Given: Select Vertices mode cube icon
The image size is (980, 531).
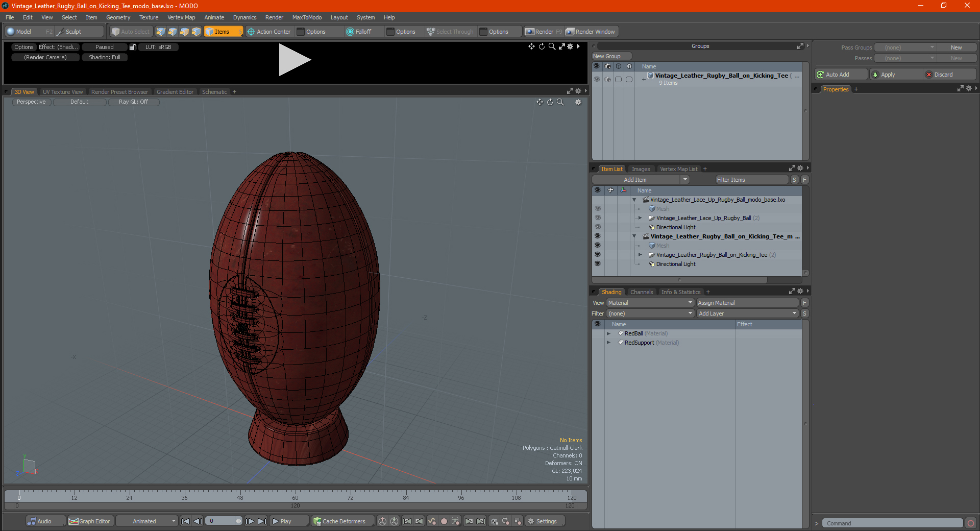Looking at the screenshot, I should point(161,32).
